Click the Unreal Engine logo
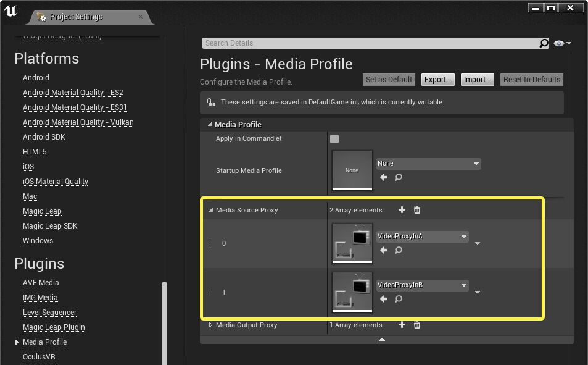The width and height of the screenshot is (588, 365). [10, 10]
